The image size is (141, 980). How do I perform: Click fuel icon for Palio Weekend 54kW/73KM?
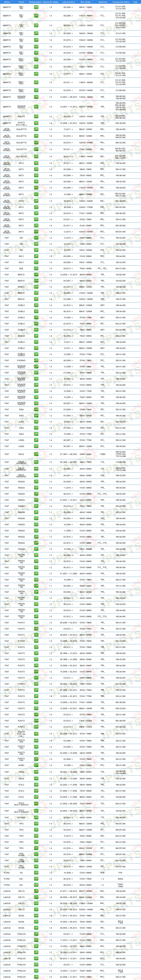click(x=36, y=462)
